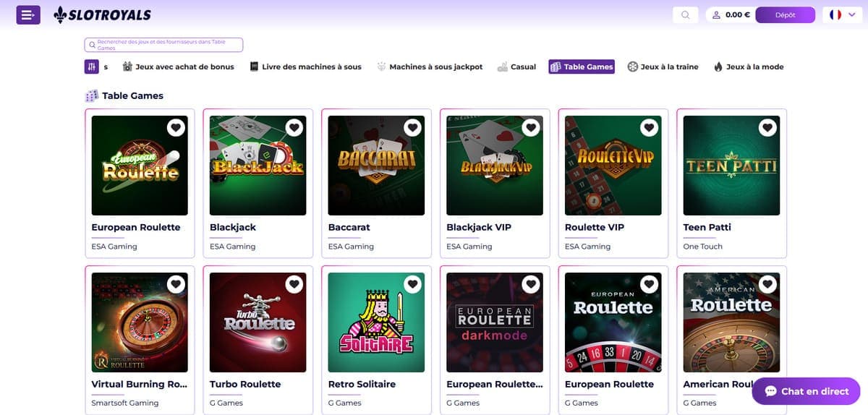Image resolution: width=868 pixels, height=415 pixels.
Task: Click the Baccarat game title
Action: (349, 227)
